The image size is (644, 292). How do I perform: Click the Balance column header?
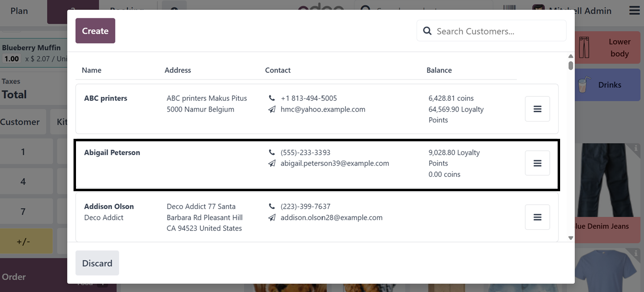439,70
